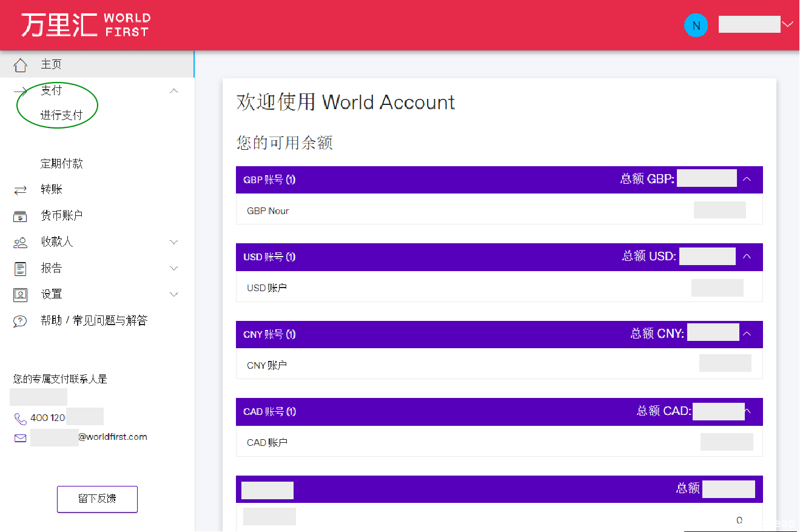Screen dimensions: 800x532
Task: Click the home icon beside 主页
Action: point(21,65)
